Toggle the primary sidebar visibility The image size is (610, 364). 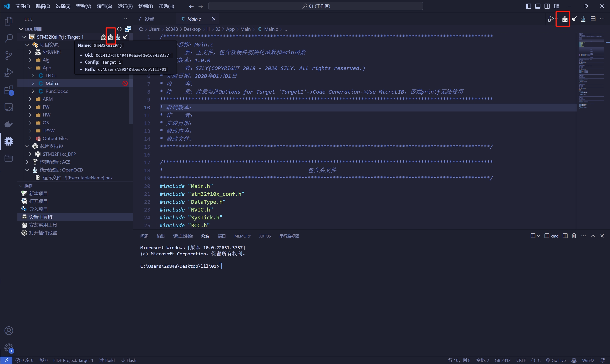click(529, 6)
